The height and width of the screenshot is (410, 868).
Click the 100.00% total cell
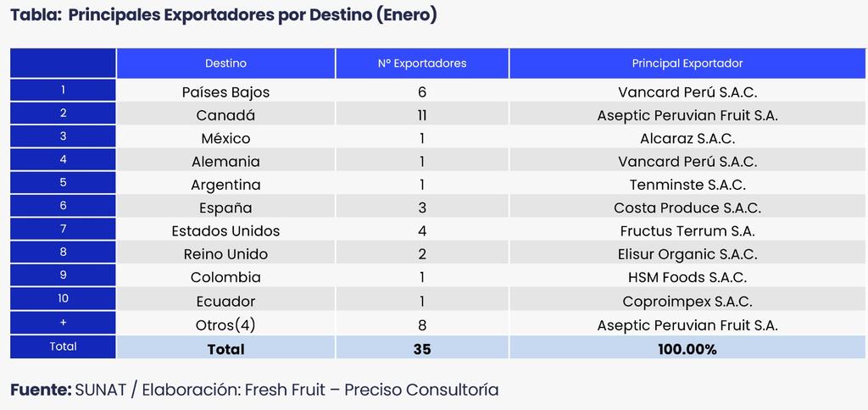pyautogui.click(x=687, y=348)
